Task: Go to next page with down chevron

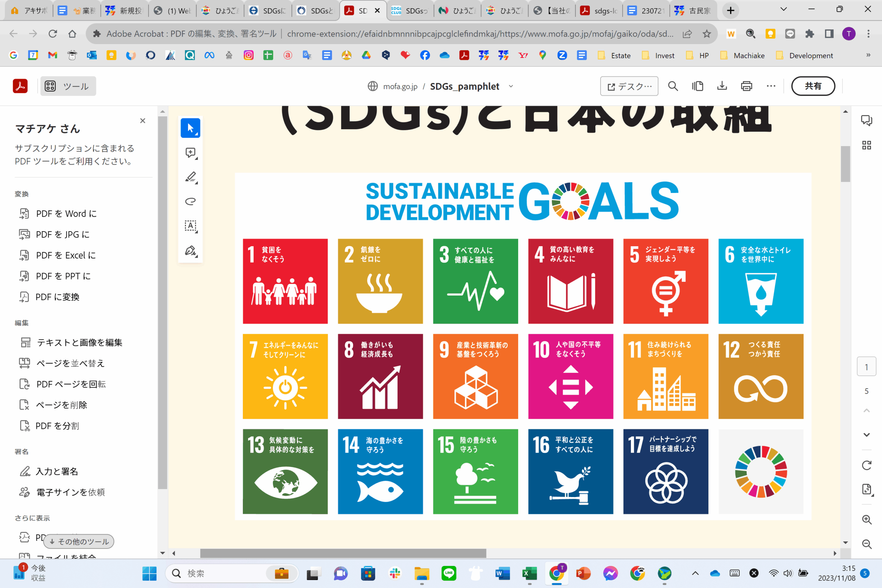Action: (866, 435)
